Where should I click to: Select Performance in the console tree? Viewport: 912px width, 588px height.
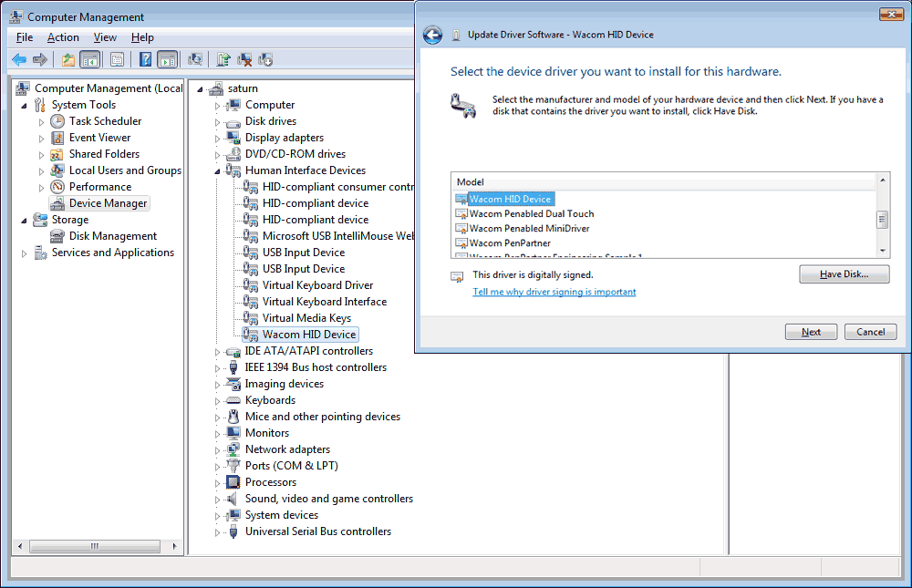(100, 187)
